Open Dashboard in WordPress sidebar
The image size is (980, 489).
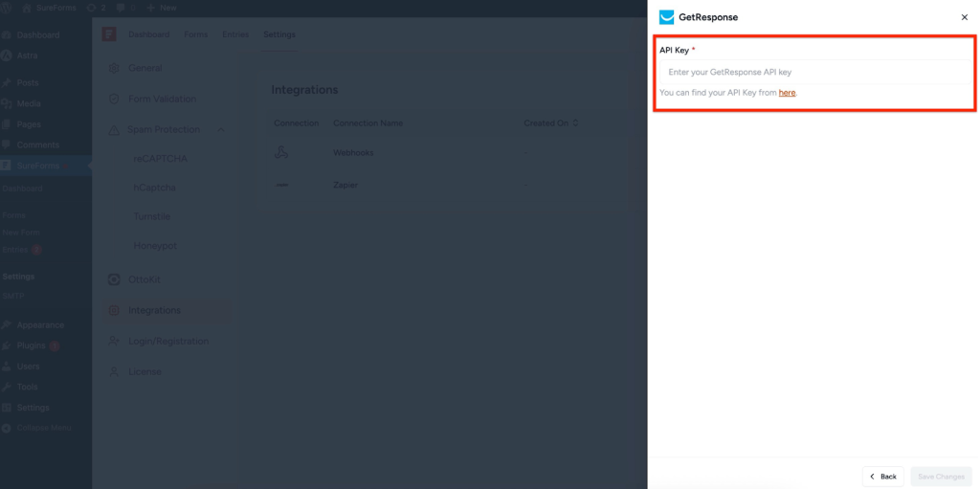coord(38,35)
